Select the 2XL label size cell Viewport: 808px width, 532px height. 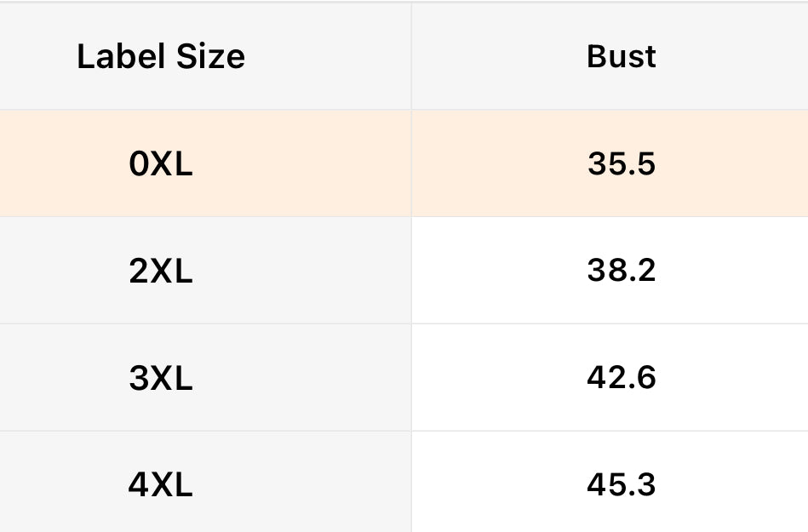161,272
